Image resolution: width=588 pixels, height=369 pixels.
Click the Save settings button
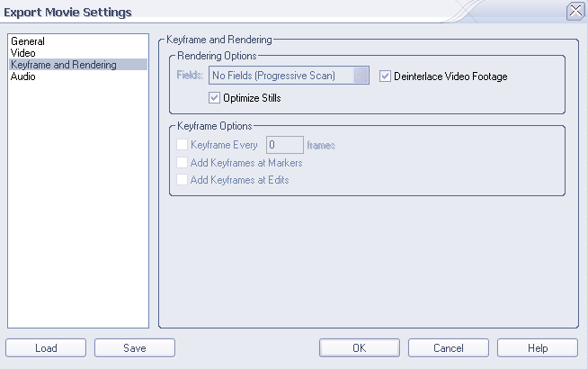coord(135,348)
